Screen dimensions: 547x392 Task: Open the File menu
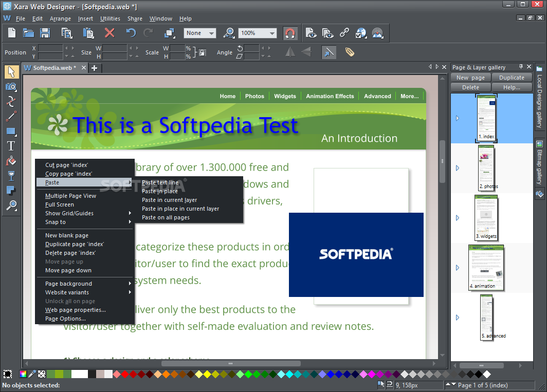[20, 18]
